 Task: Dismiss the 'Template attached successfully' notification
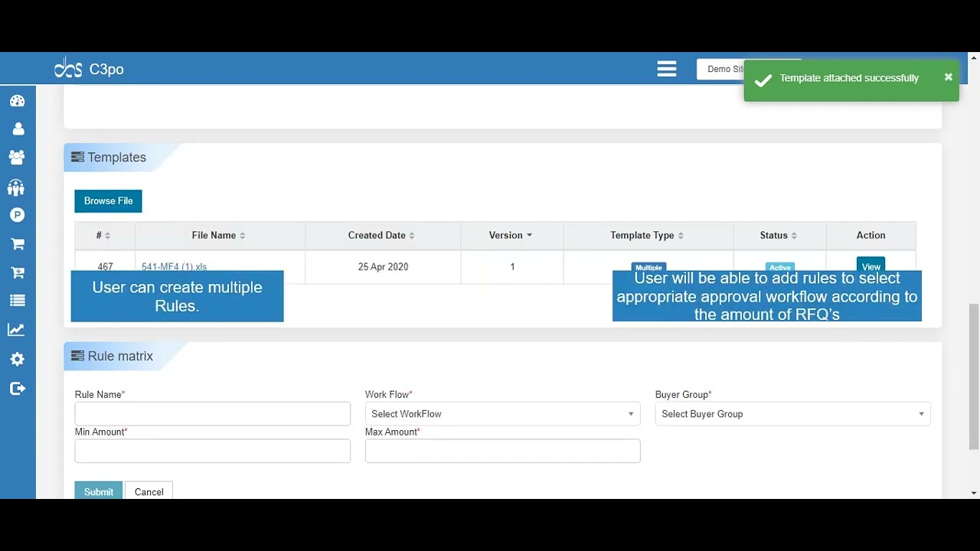pyautogui.click(x=948, y=77)
